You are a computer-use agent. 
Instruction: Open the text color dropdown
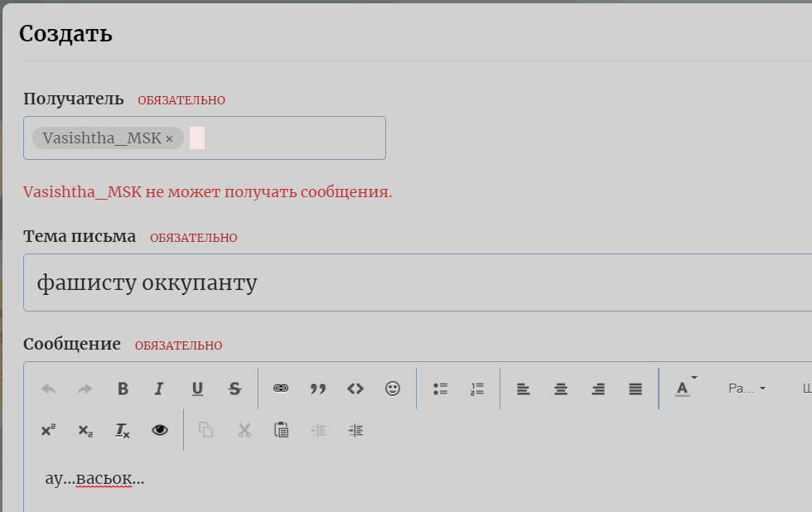681,388
